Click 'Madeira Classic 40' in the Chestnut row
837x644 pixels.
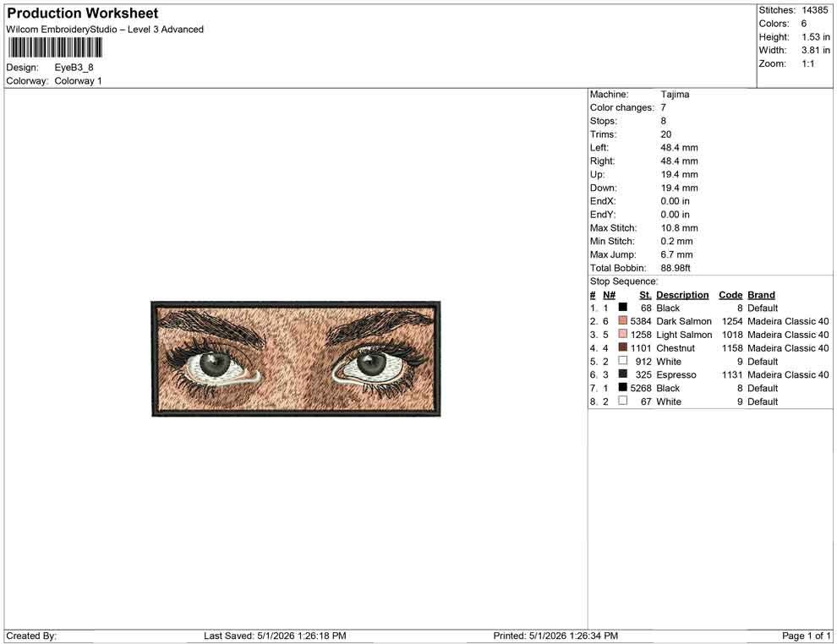[788, 348]
